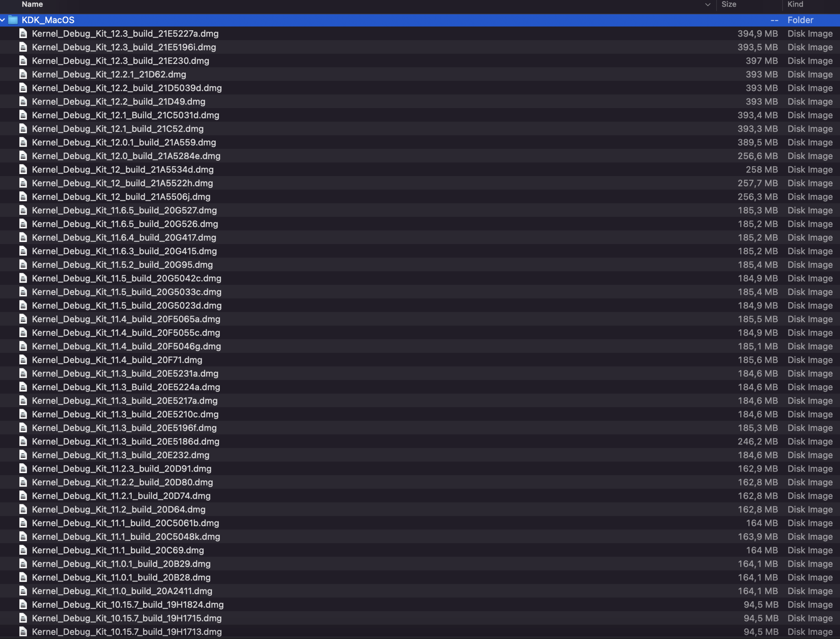Click the 397 MB size value
Viewport: 840px width, 639px height.
762,61
